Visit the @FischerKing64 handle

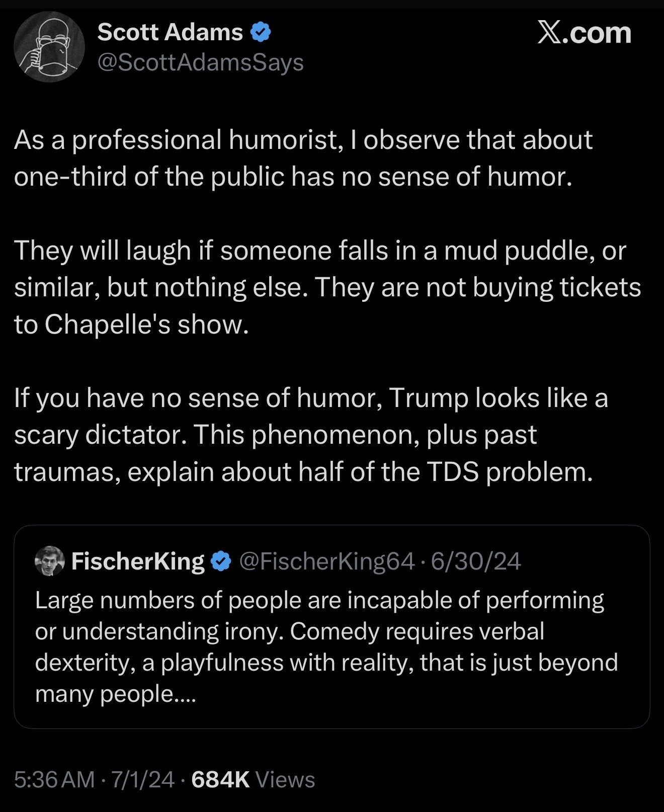(x=327, y=561)
